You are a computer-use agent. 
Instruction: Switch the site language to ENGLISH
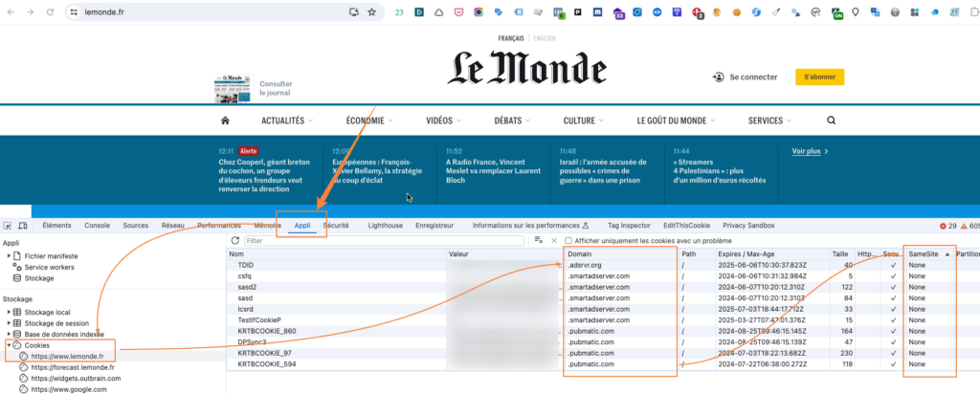click(544, 38)
